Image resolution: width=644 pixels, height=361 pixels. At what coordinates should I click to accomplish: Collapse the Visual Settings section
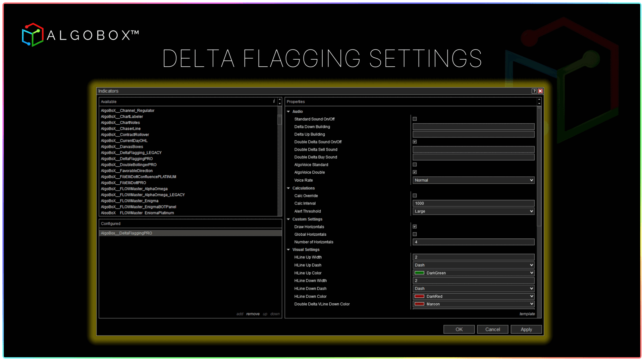[x=288, y=250]
